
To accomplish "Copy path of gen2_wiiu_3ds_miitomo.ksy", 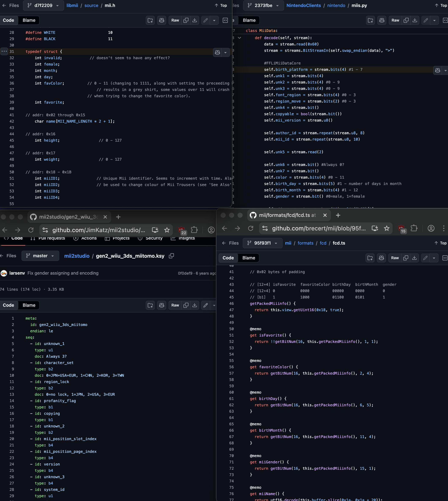I will click(x=171, y=256).
